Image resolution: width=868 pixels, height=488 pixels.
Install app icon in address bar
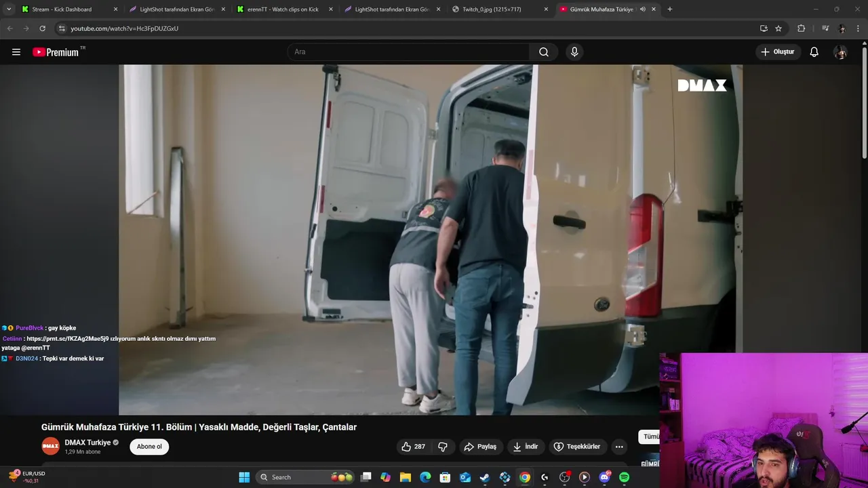764,28
